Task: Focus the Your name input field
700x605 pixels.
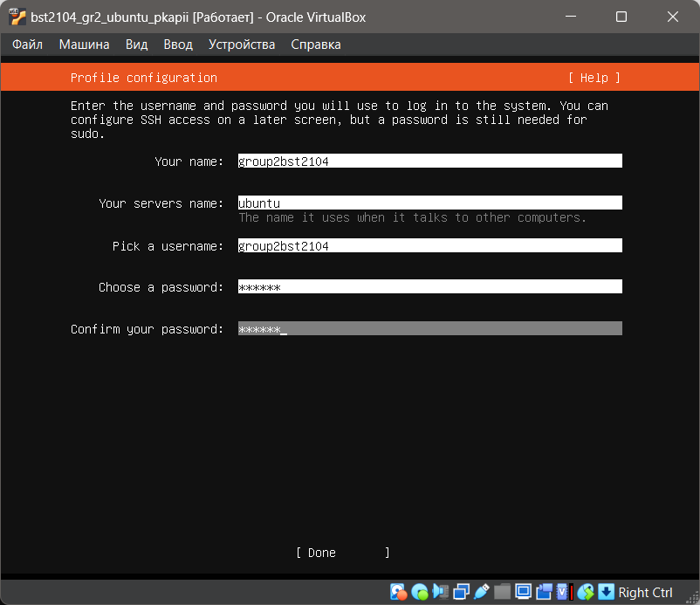Action: (x=430, y=162)
